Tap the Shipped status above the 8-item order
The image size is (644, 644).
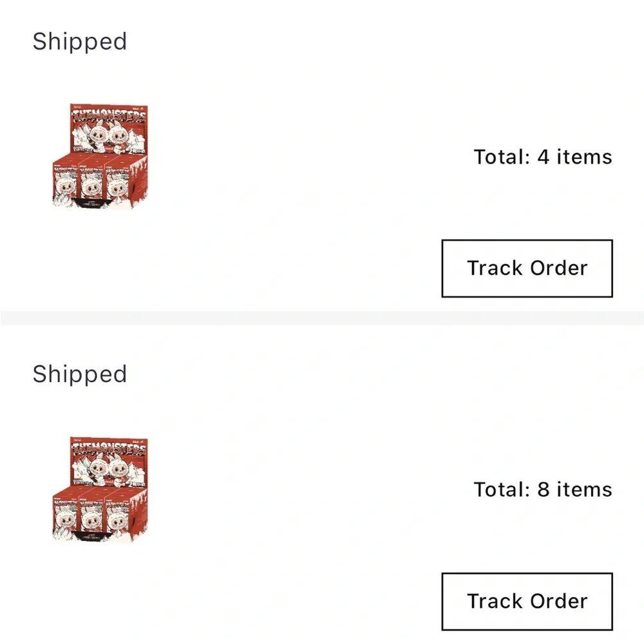coord(80,374)
